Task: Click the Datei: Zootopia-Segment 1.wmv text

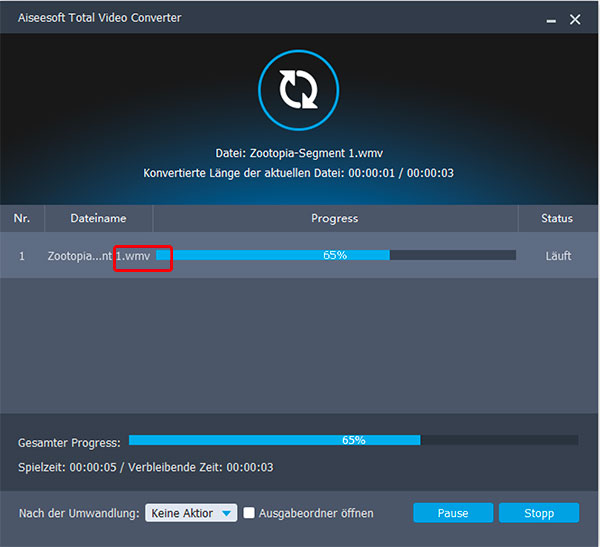Action: click(299, 153)
